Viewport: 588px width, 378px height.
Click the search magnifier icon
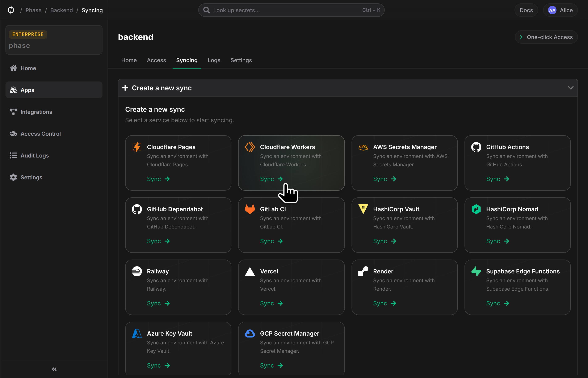[206, 10]
